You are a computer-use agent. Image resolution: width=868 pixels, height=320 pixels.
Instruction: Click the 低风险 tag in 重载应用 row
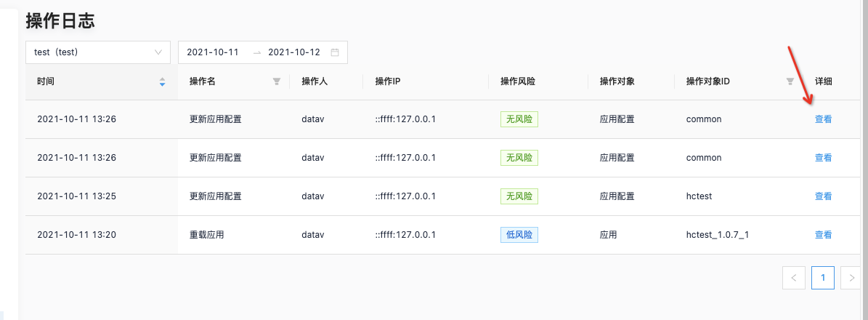pos(519,235)
